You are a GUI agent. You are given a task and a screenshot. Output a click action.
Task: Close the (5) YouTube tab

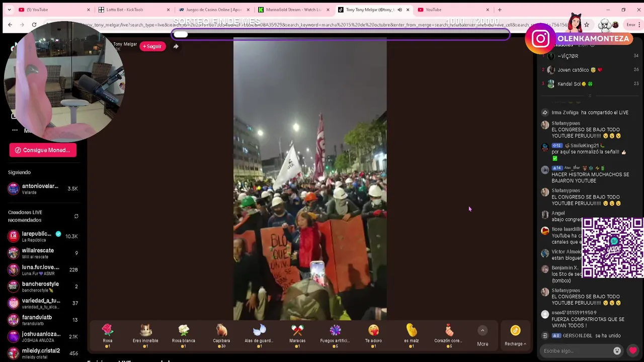pos(88,10)
